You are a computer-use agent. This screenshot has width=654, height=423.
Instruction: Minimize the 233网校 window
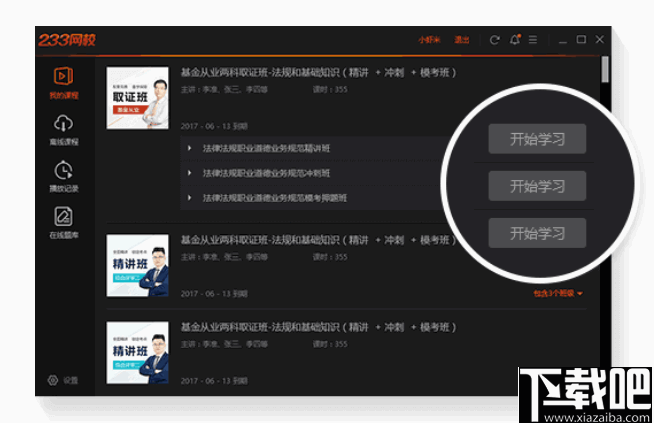(563, 40)
